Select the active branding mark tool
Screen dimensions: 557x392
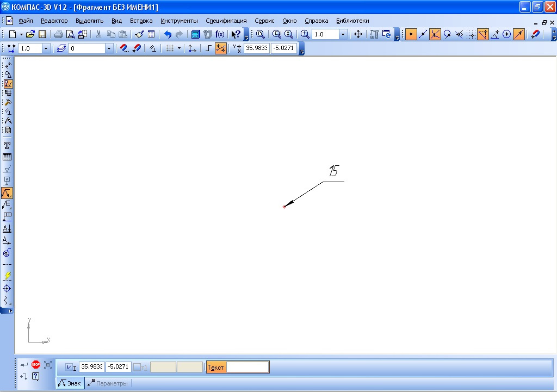(7, 193)
